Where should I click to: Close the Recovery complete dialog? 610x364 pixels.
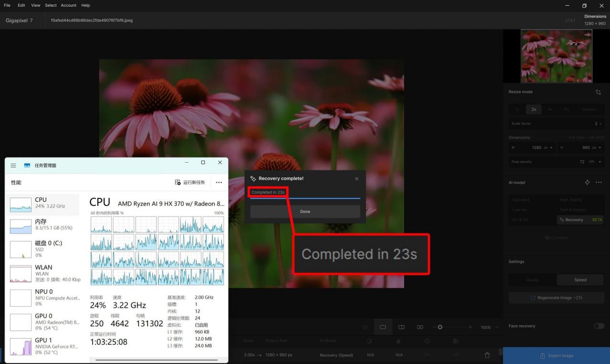tap(356, 179)
